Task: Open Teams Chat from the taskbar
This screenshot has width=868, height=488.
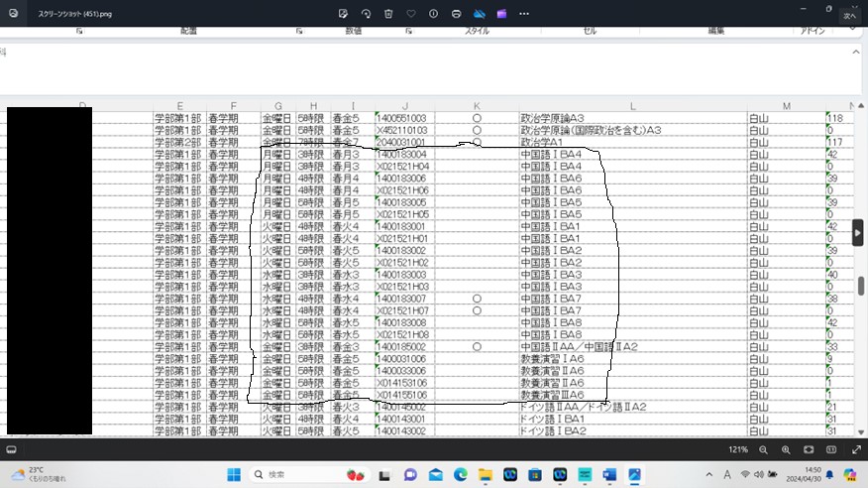Action: [x=410, y=475]
